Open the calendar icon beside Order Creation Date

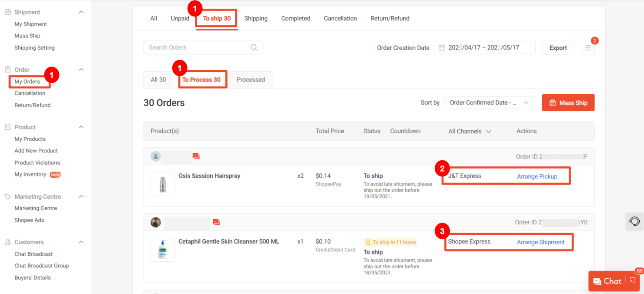tap(441, 47)
